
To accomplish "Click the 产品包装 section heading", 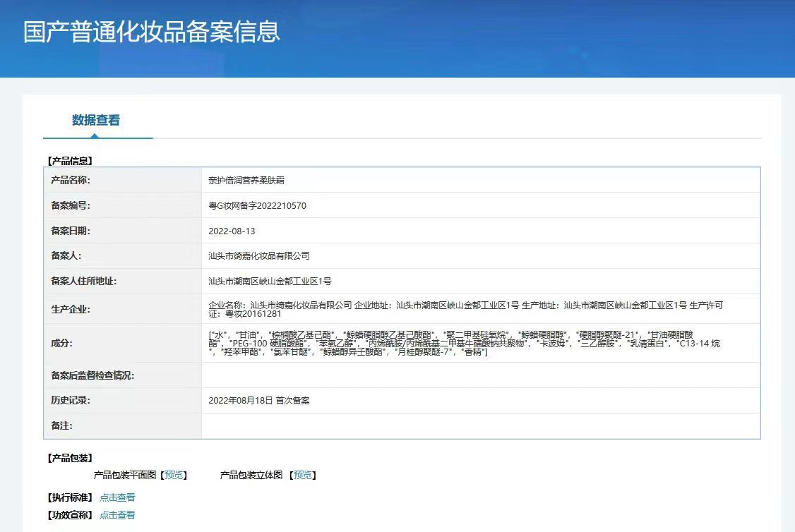I will [70, 458].
